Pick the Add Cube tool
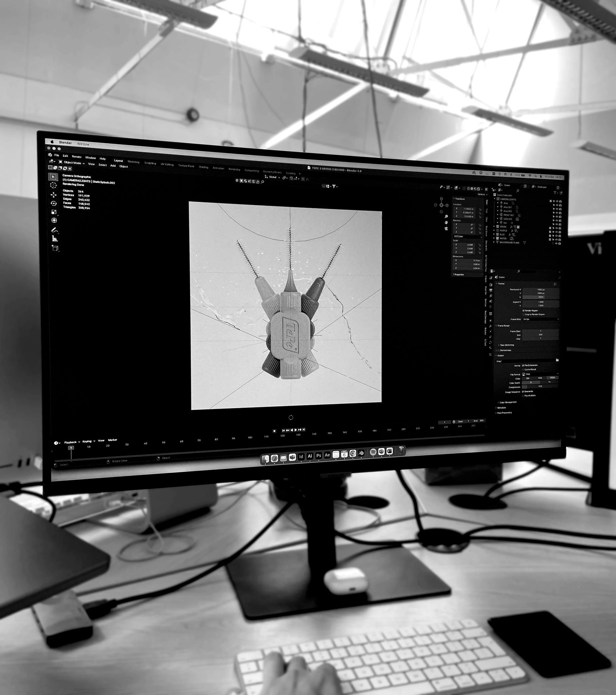This screenshot has width=616, height=695. pos(55,248)
